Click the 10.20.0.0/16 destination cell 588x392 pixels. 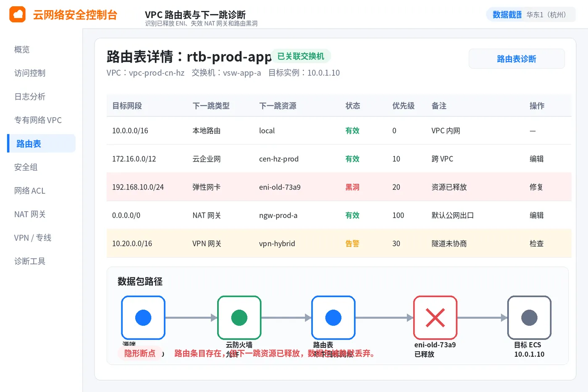(132, 243)
